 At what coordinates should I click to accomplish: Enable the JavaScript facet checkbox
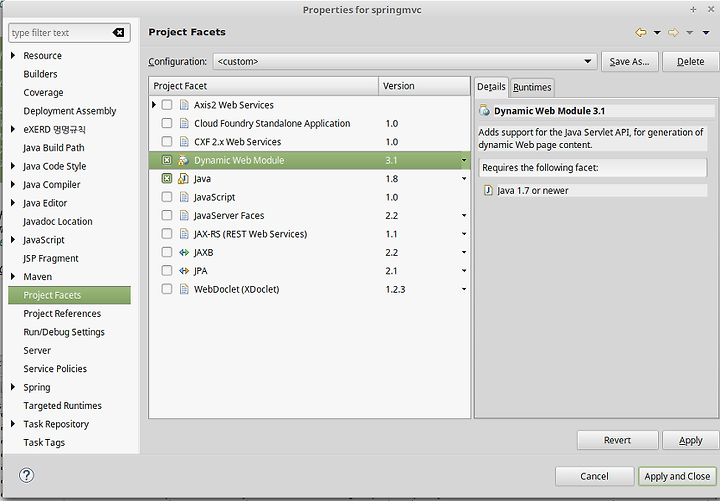pos(167,197)
